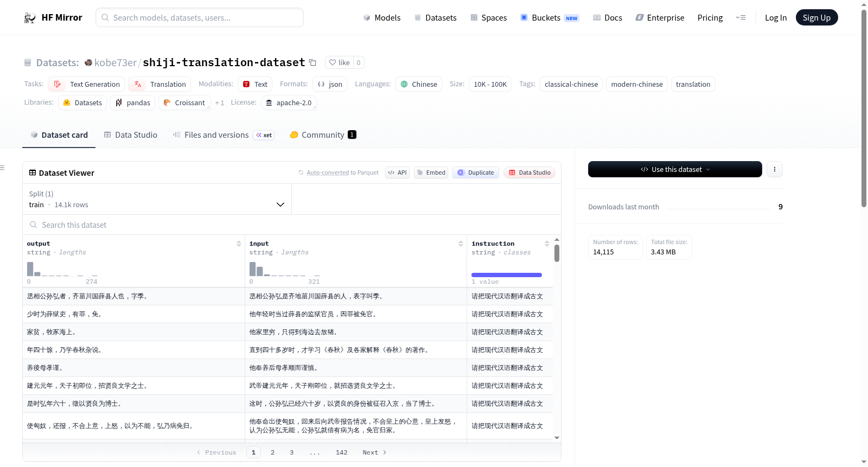Select the pandas library tag

(x=133, y=103)
